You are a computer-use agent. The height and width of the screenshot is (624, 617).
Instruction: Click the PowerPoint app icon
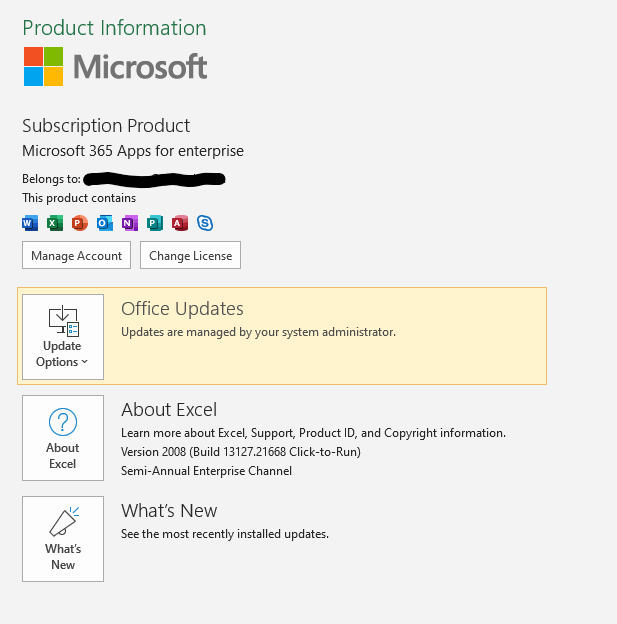pyautogui.click(x=80, y=223)
